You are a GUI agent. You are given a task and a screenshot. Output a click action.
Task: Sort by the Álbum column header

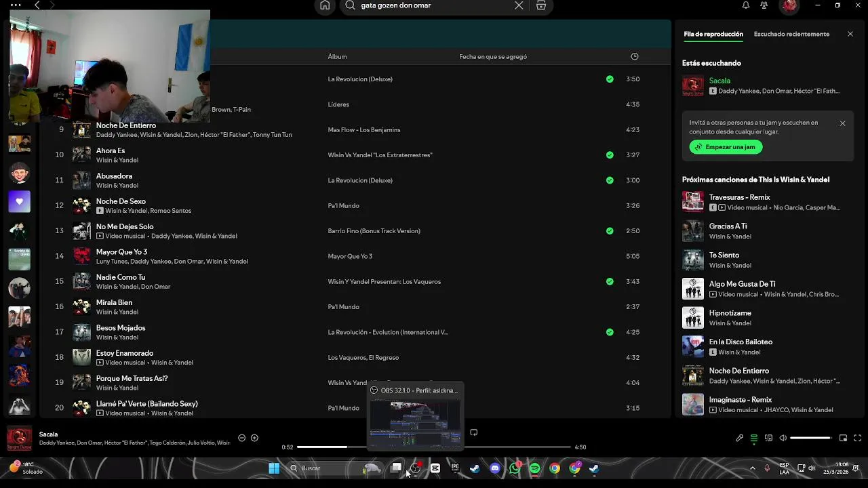[337, 57]
